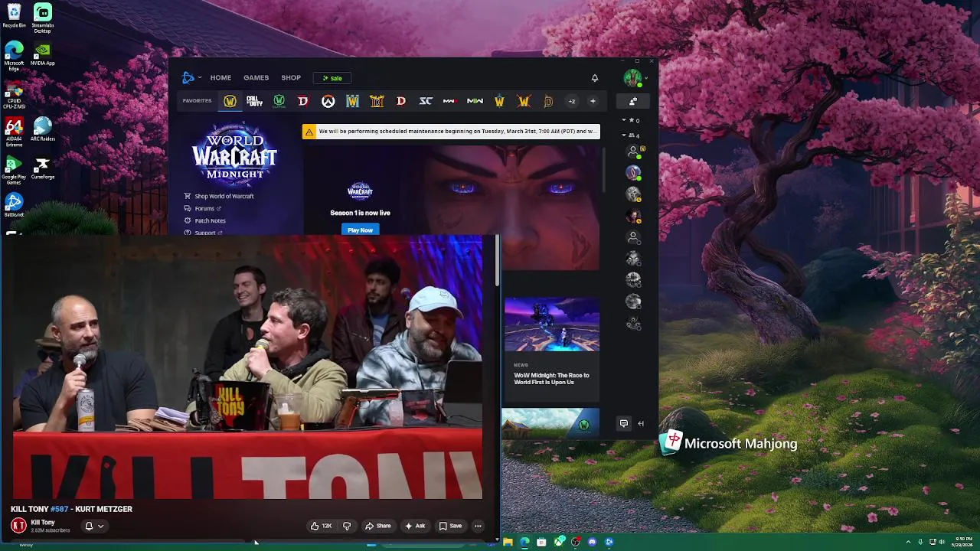Select the StarCraft SC icon in favorites

(426, 101)
